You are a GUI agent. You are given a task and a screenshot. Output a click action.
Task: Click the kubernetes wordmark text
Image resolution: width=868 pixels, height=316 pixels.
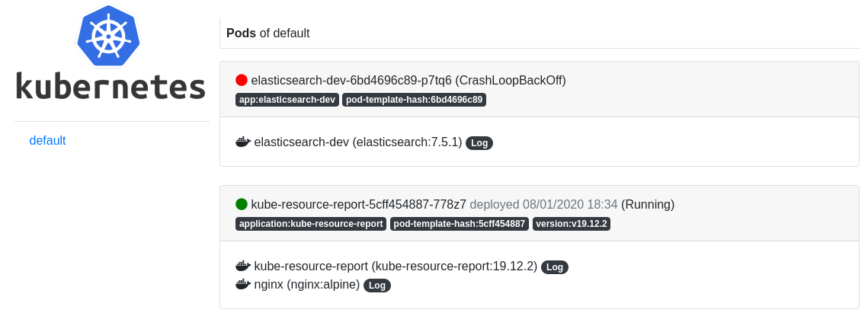tap(111, 86)
